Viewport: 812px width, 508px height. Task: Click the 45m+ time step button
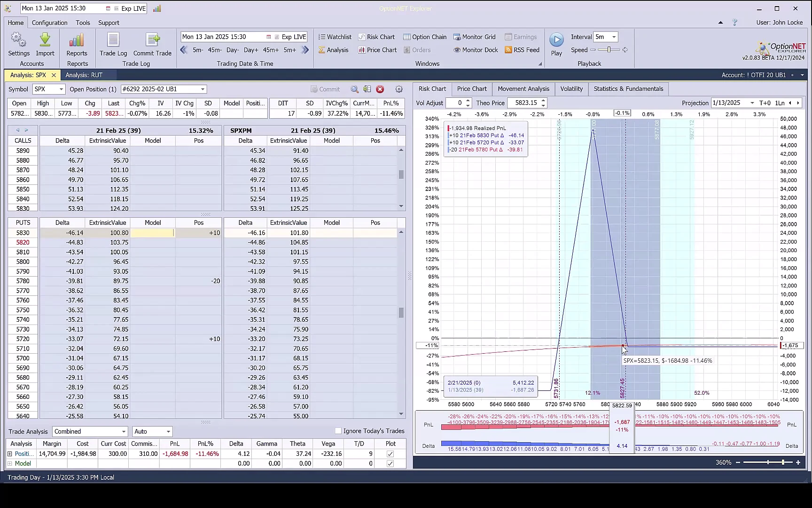(271, 50)
